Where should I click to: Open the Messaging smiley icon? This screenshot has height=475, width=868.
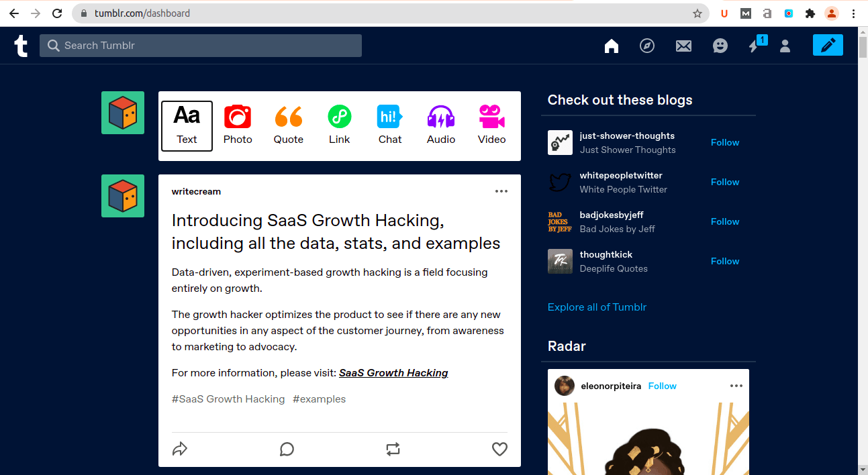coord(720,46)
